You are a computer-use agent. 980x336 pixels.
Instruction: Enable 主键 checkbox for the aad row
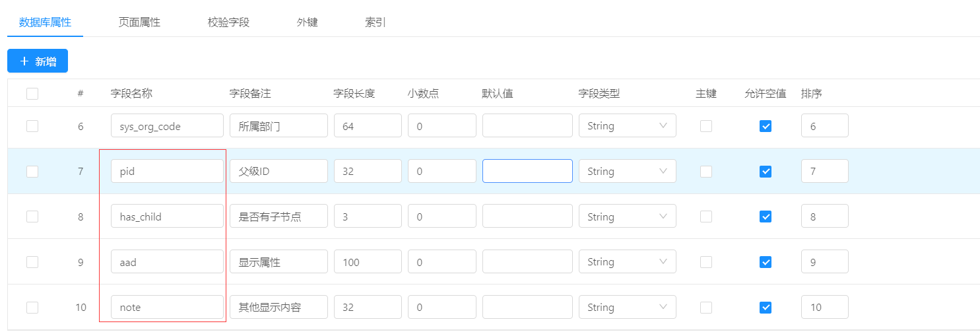click(706, 262)
